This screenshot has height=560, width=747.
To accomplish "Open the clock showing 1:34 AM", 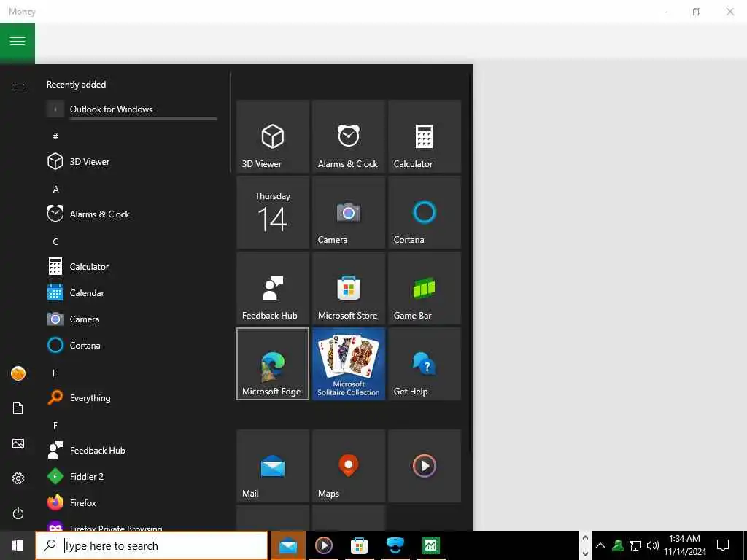I will pyautogui.click(x=685, y=545).
